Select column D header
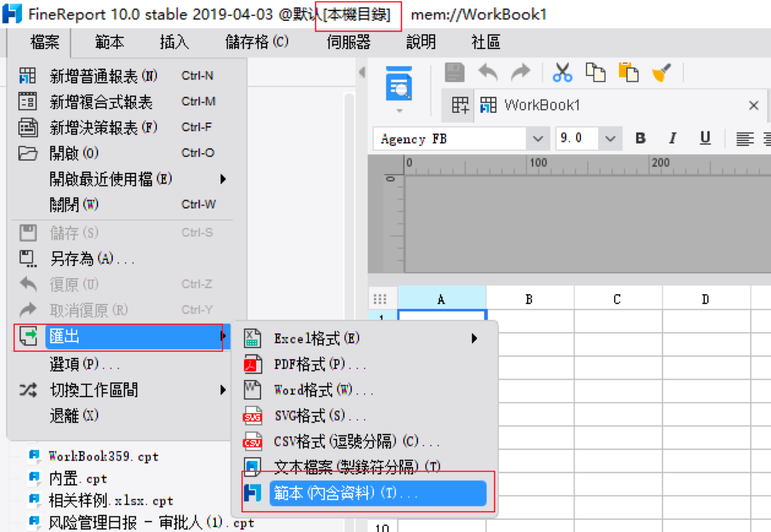 (x=706, y=299)
